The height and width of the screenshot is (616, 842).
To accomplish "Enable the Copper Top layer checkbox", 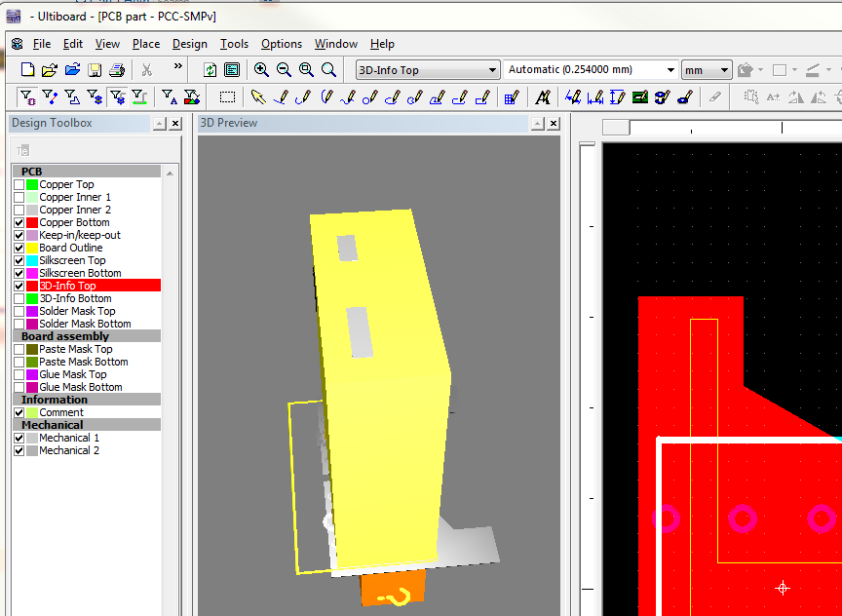I will [19, 184].
